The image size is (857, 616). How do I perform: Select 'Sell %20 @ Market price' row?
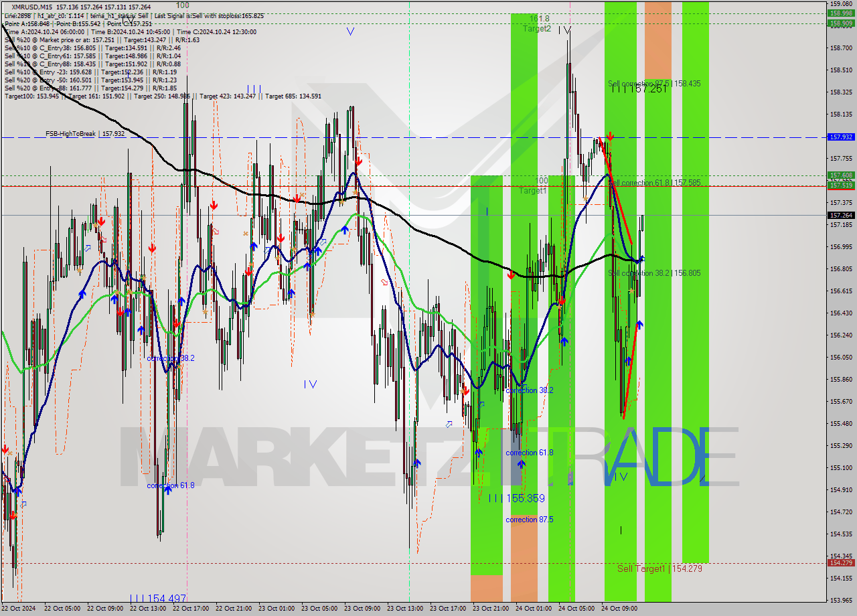[102, 40]
